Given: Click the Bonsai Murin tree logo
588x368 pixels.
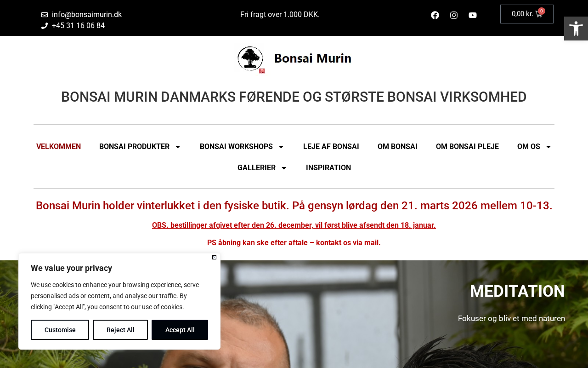Looking at the screenshot, I should (251, 59).
